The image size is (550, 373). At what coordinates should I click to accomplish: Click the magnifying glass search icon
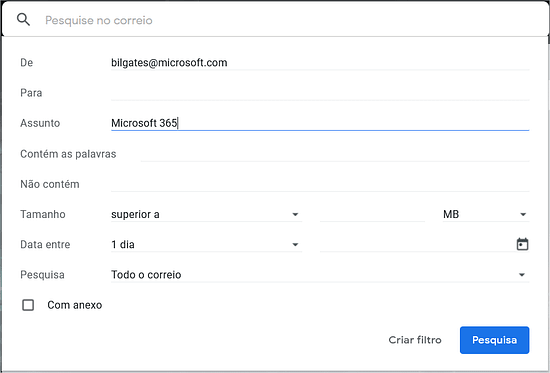(23, 20)
